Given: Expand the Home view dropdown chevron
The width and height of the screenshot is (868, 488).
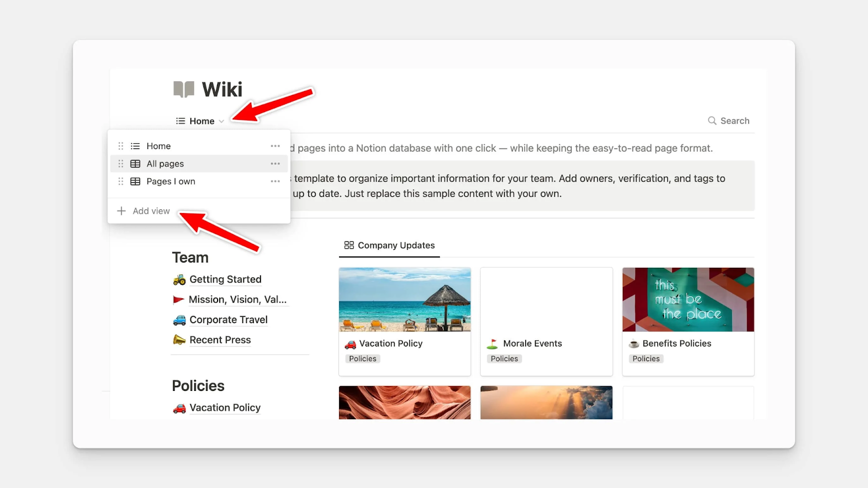Looking at the screenshot, I should (x=221, y=121).
